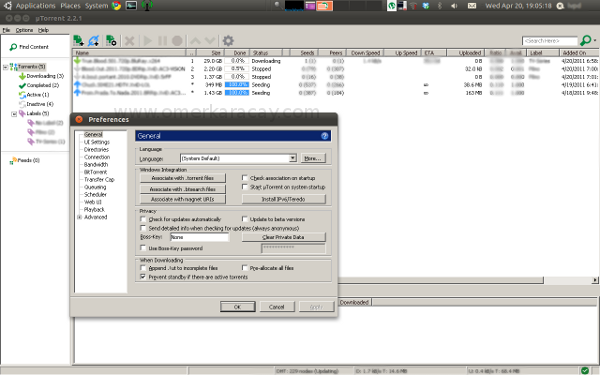Toggle Check association on startup checkbox
The width and height of the screenshot is (600, 375).
[x=245, y=178]
